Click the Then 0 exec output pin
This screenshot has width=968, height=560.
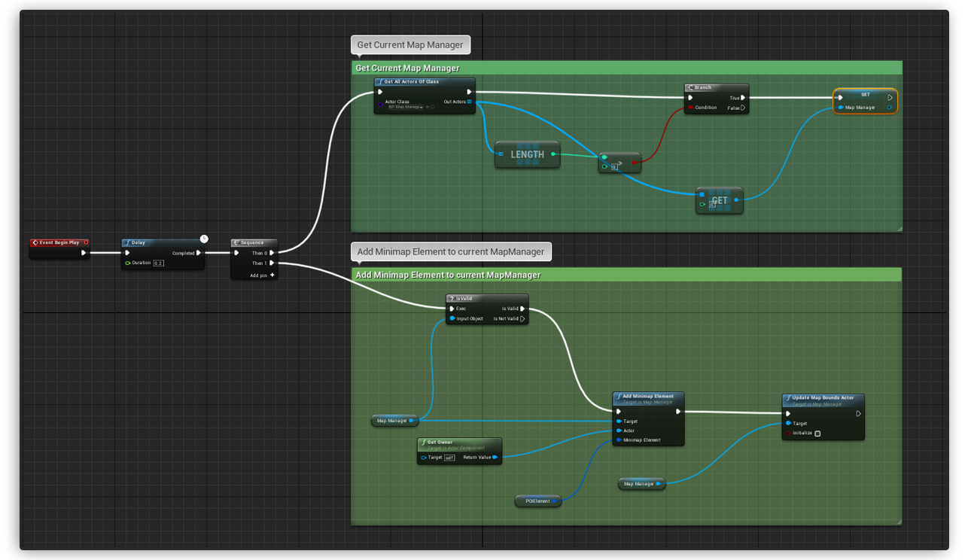point(272,253)
